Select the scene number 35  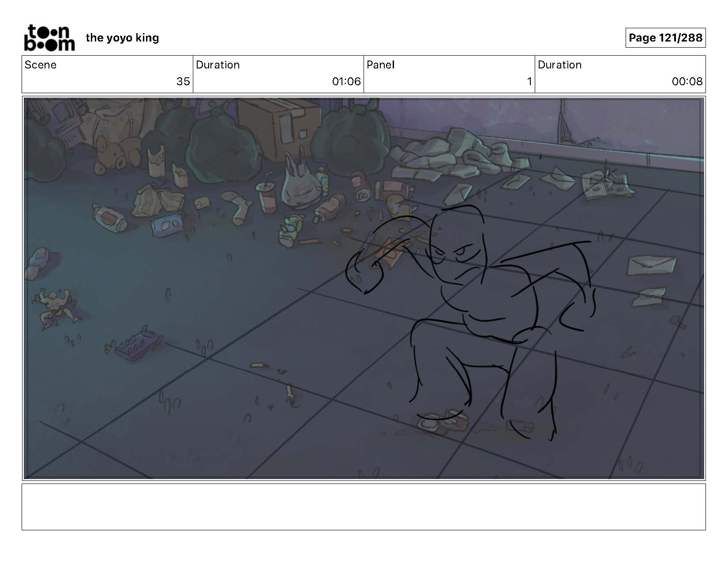[x=183, y=81]
